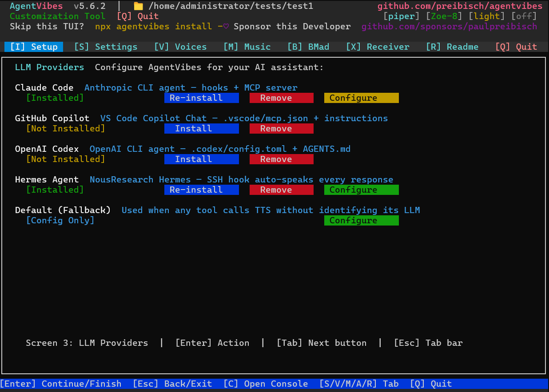Click the npx agentvibes install command
The image size is (549, 392).
[x=154, y=26]
